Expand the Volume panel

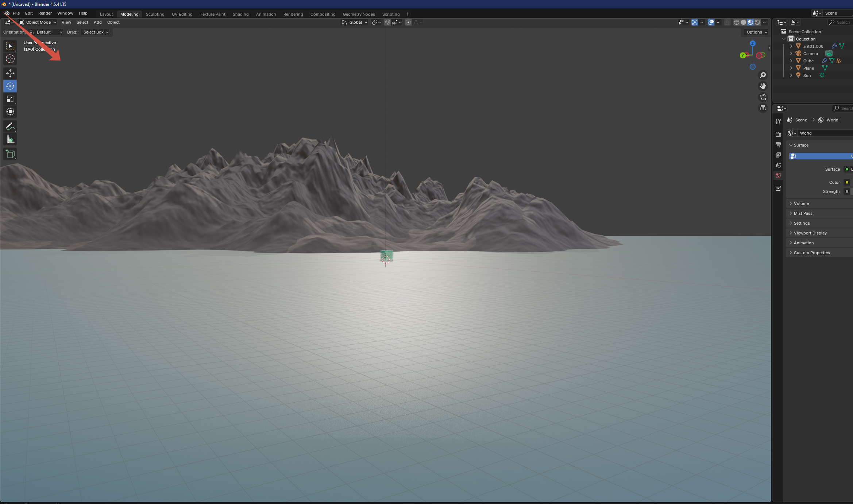point(801,203)
